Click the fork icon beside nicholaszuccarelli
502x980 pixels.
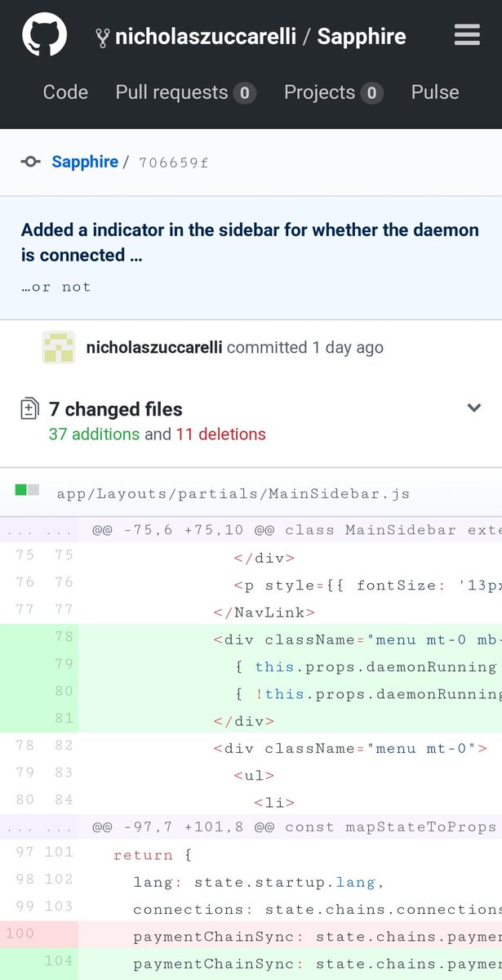pos(102,37)
